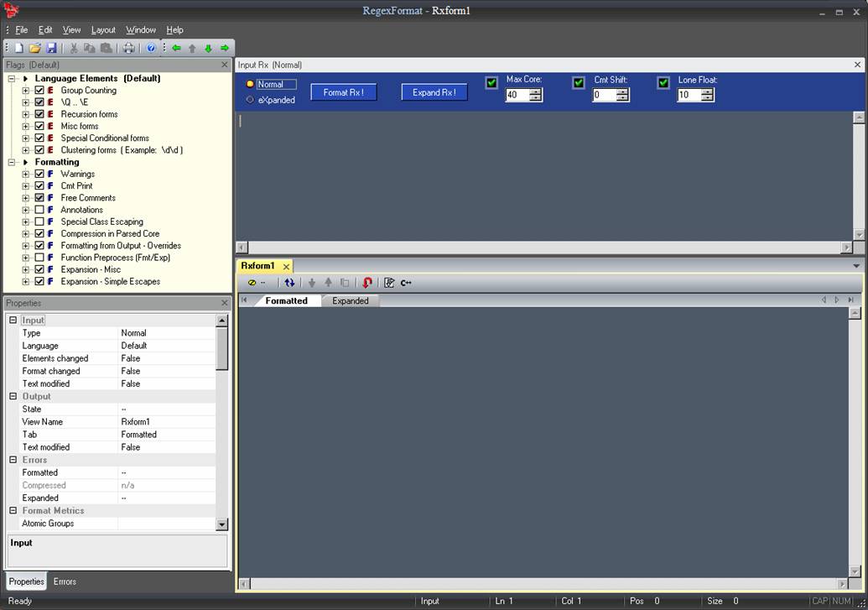The width and height of the screenshot is (868, 610).
Task: Enable Special Class Escaping checkbox
Action: click(39, 222)
